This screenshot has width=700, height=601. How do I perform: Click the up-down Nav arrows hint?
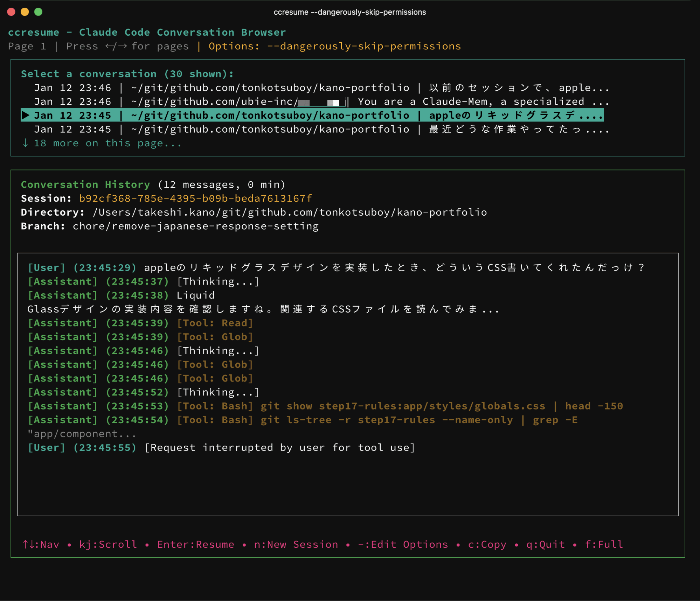point(41,544)
